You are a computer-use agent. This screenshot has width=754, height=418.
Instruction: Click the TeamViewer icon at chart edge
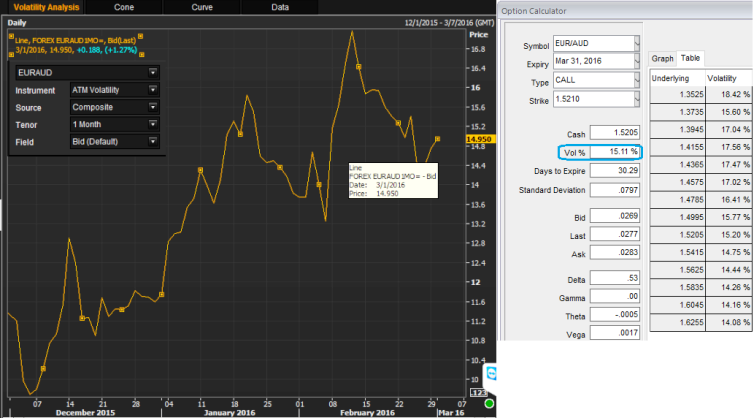pos(491,373)
